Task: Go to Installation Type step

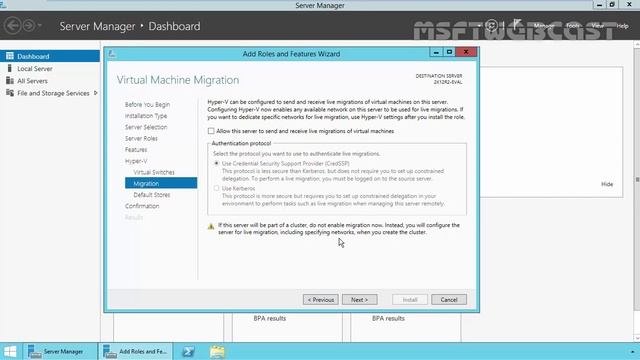Action: coord(146,116)
